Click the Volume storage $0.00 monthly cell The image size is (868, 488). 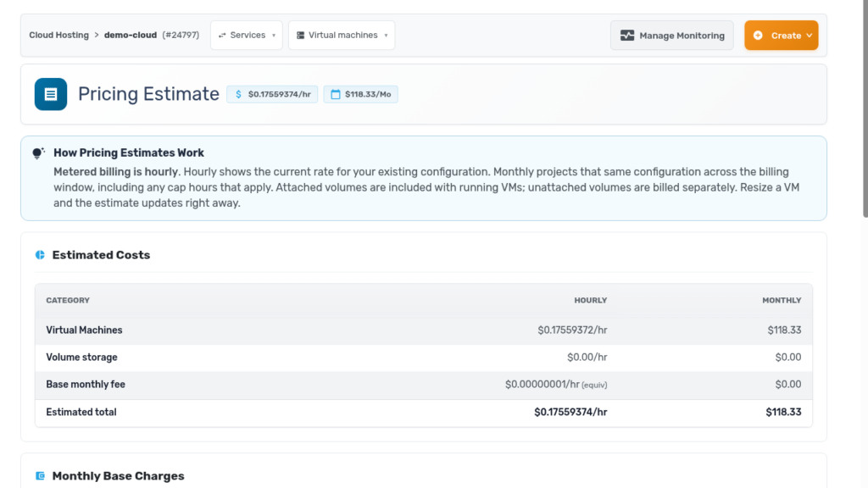point(788,358)
